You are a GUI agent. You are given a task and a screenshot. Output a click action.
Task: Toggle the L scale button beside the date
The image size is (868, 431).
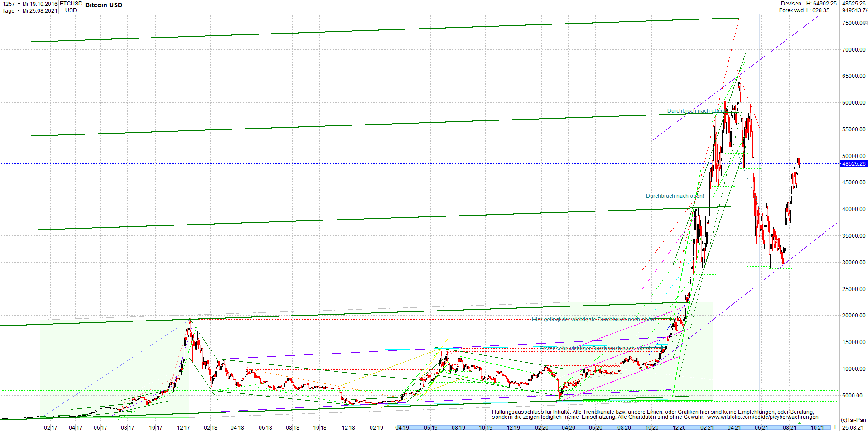[836, 427]
